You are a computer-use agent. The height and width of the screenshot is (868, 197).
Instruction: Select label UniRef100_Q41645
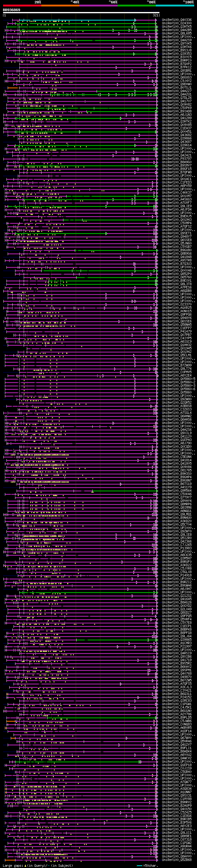click(176, 599)
